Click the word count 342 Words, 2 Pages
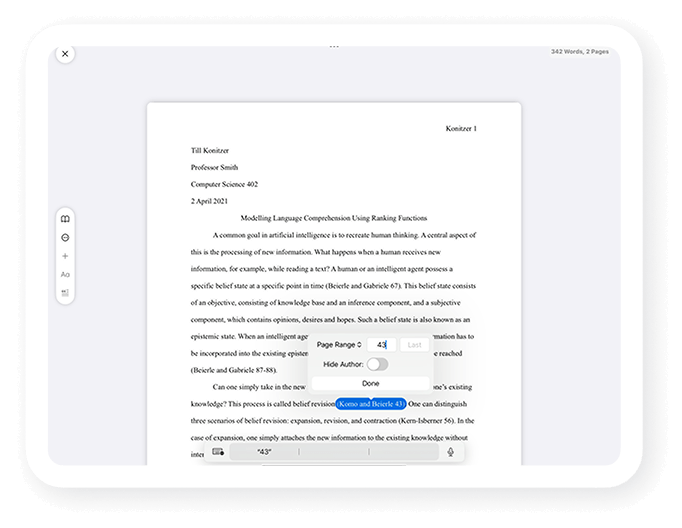Viewport: 682px width, 528px height. [580, 52]
